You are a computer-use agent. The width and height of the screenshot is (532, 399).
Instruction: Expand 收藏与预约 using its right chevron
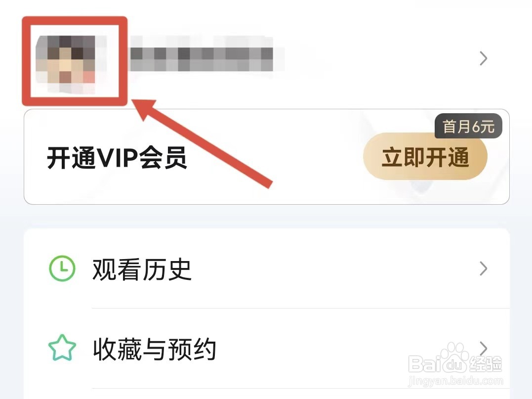pos(484,348)
